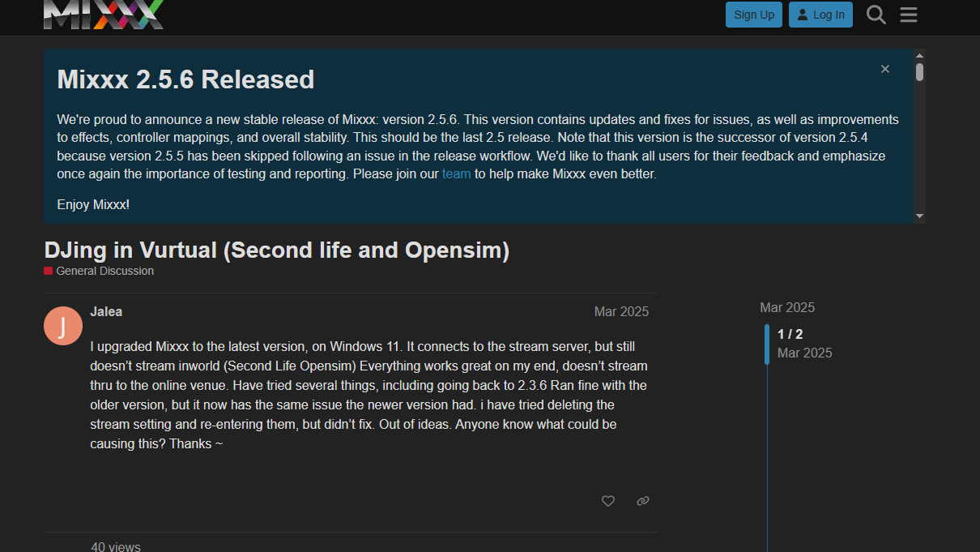The image size is (980, 552).
Task: Click the banner scrollbar up arrow
Action: coord(919,55)
